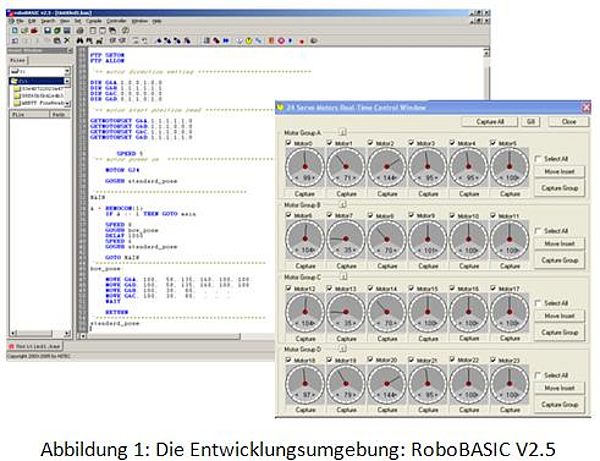Viewport: 600px width, 461px height.
Task: Click Move Insert for Motor Group D
Action: pyautogui.click(x=559, y=388)
